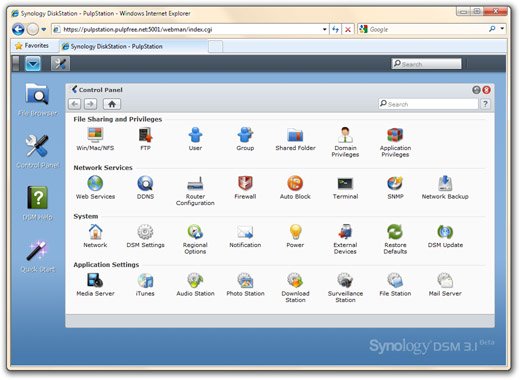Open the FTP settings icon
The width and height of the screenshot is (520, 380).
[145, 139]
